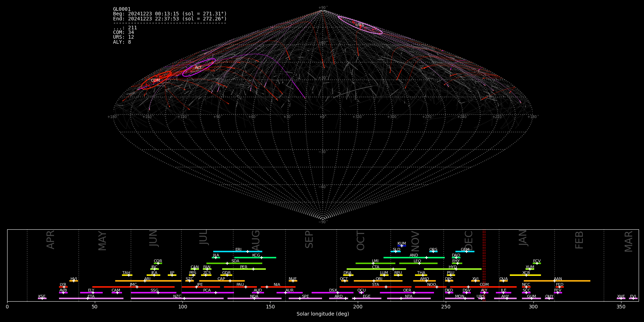
Task: Select the SPE shower bar in the timeline
Action: pos(305,298)
